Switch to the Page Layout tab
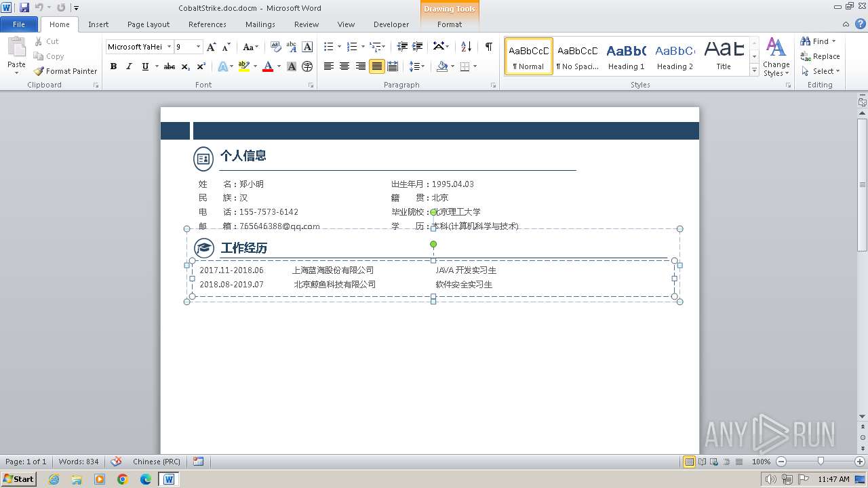The height and width of the screenshot is (488, 868). point(149,24)
